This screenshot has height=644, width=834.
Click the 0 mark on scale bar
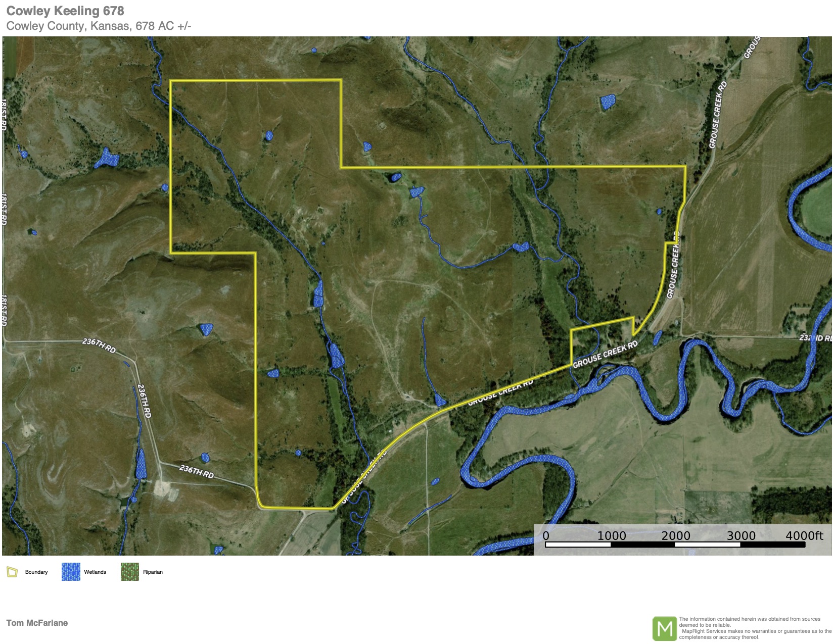(x=546, y=535)
